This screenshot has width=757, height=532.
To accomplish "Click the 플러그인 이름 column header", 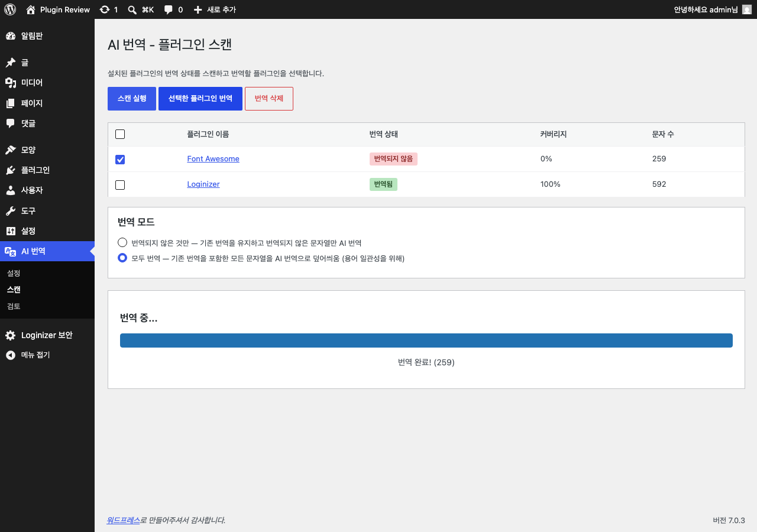I will tap(208, 134).
